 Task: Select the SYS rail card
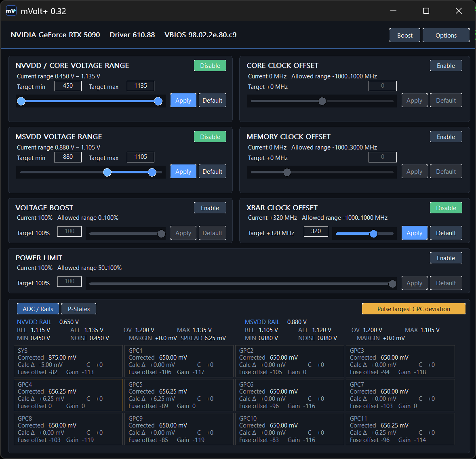click(x=68, y=361)
